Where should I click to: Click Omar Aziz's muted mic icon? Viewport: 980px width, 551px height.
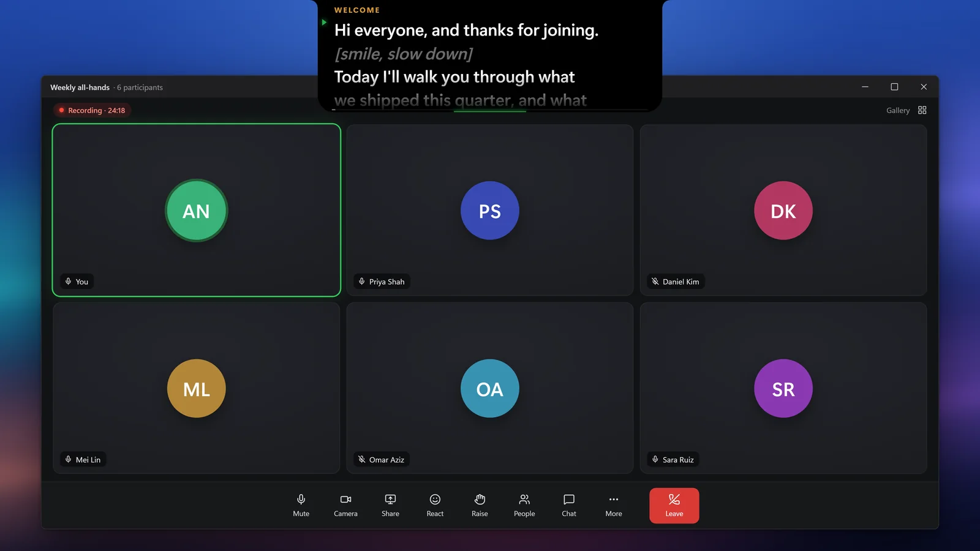click(361, 460)
